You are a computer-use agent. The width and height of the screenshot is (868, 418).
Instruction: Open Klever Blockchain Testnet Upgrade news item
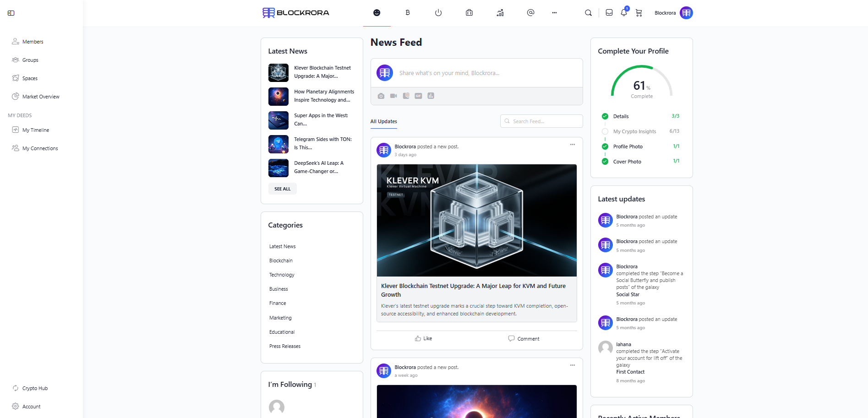click(x=322, y=72)
